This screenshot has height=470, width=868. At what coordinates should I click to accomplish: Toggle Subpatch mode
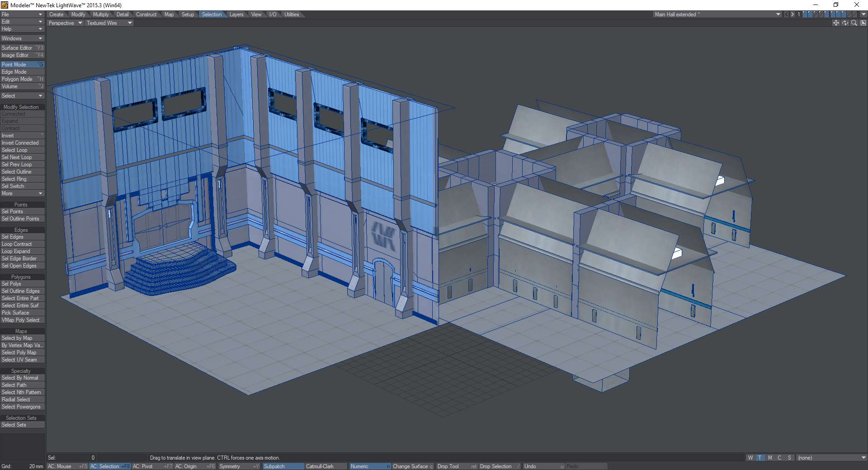[x=283, y=466]
